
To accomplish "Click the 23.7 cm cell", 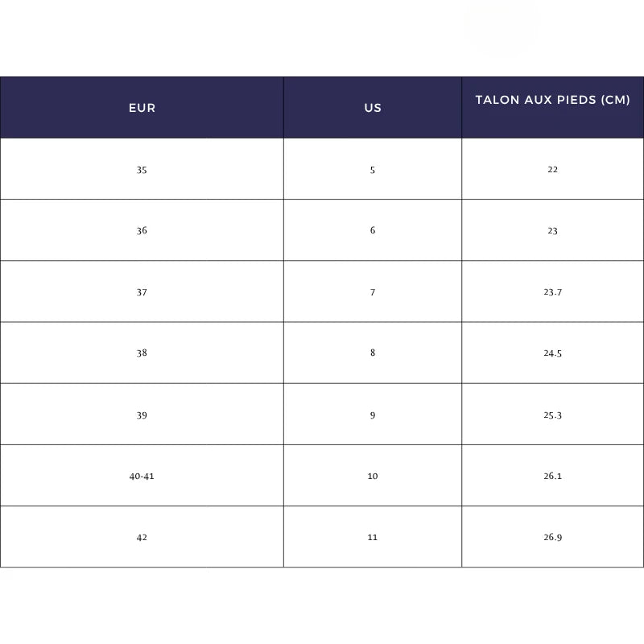I will click(552, 292).
